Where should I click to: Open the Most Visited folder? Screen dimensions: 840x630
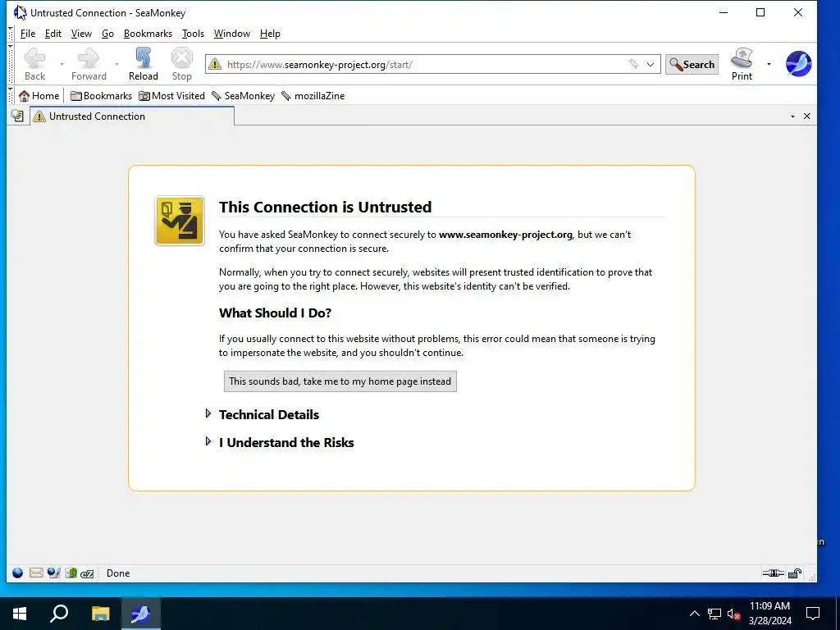click(171, 96)
